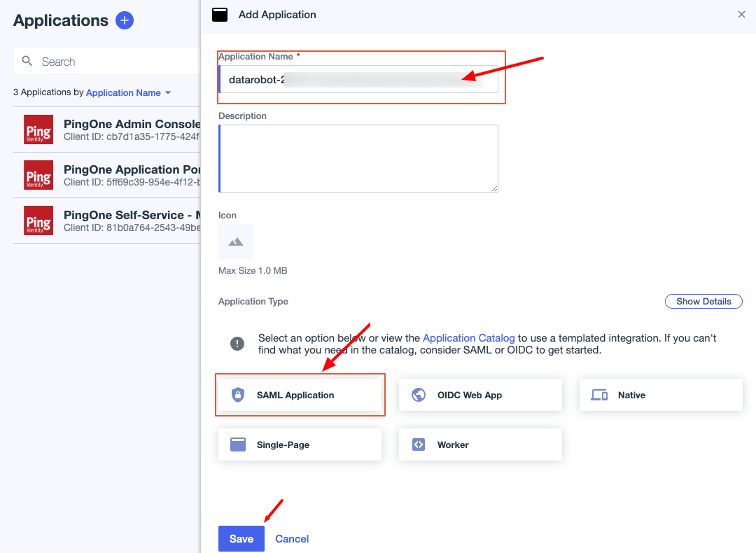Screen dimensions: 756x553
Task: Cancel adding the application
Action: [292, 539]
